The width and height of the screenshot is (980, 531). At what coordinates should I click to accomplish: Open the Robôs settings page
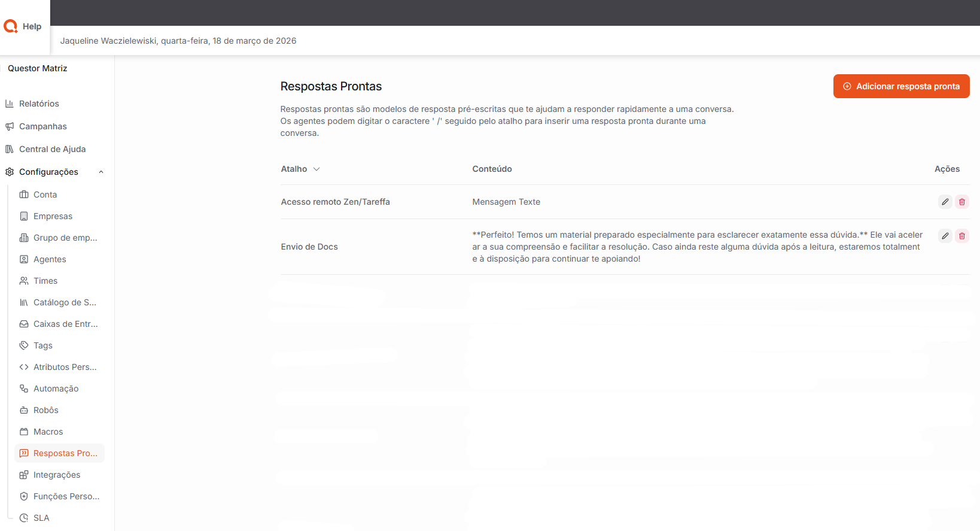[x=45, y=410]
